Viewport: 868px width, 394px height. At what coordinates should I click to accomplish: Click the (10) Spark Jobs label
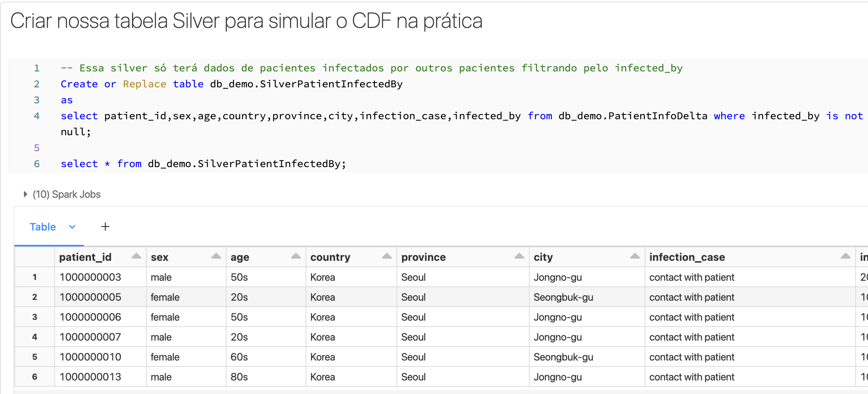67,194
